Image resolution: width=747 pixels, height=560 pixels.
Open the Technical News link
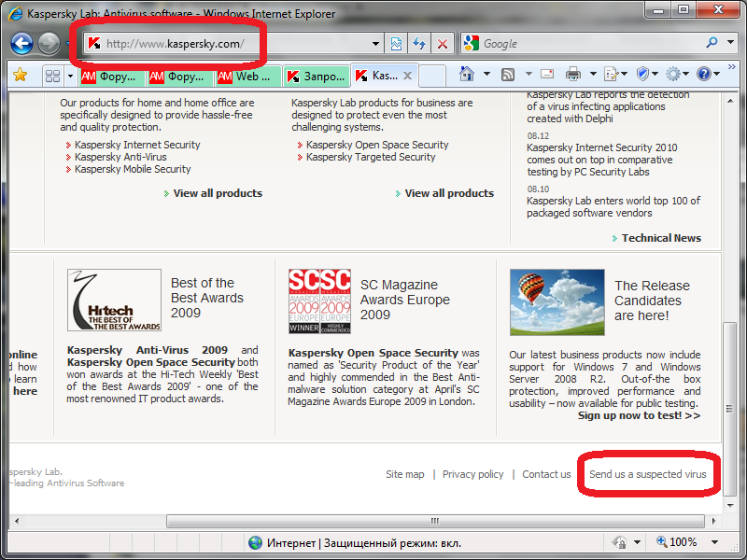click(x=661, y=238)
